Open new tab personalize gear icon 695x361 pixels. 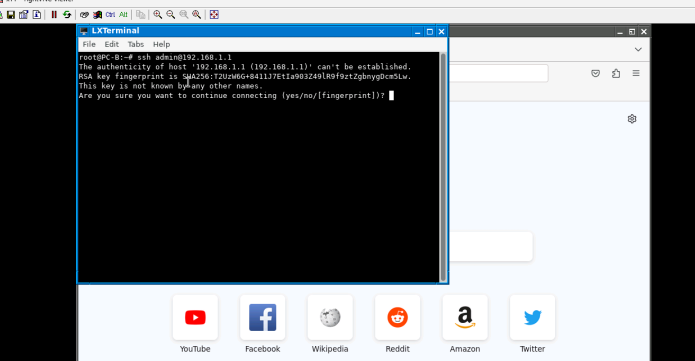pyautogui.click(x=632, y=119)
